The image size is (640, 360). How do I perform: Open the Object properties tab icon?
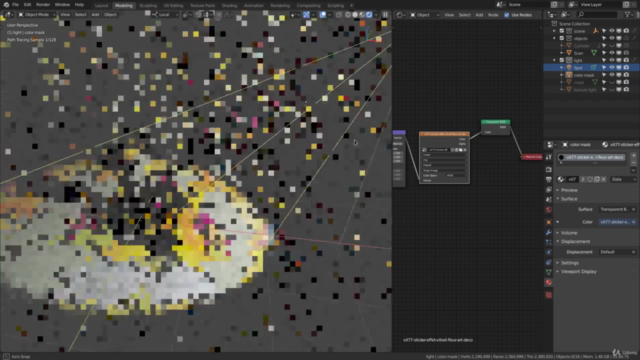click(549, 222)
